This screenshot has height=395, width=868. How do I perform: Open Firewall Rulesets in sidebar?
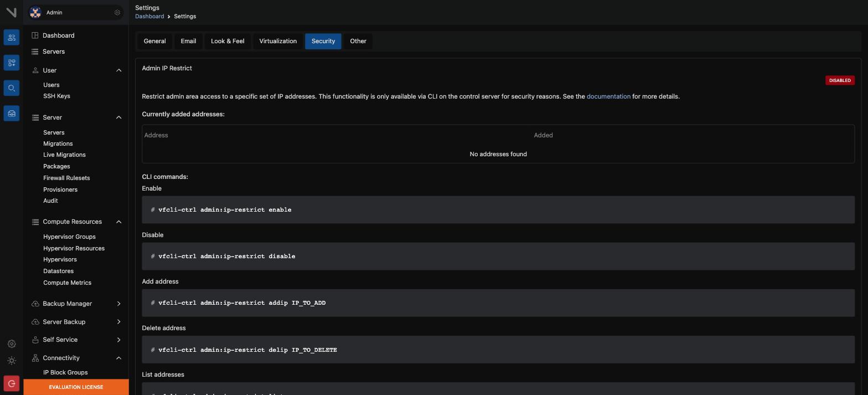click(66, 178)
